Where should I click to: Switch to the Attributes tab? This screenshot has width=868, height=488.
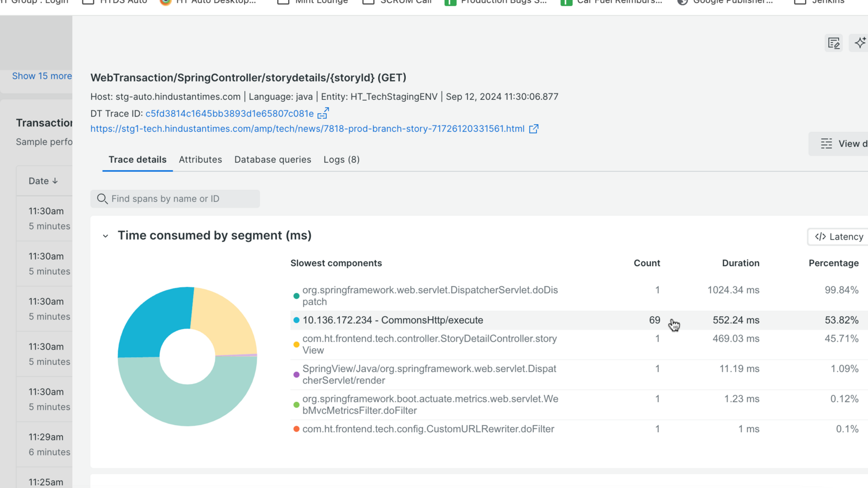200,159
